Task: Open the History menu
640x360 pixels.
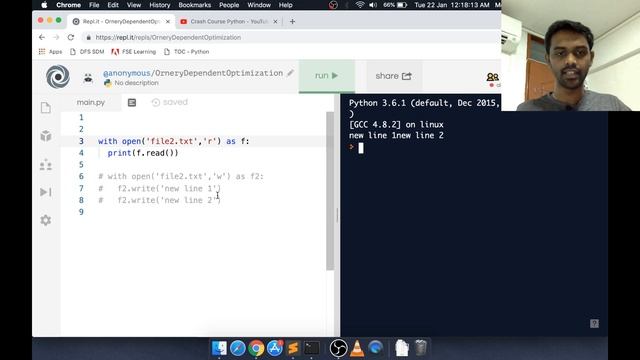Action: (160, 5)
